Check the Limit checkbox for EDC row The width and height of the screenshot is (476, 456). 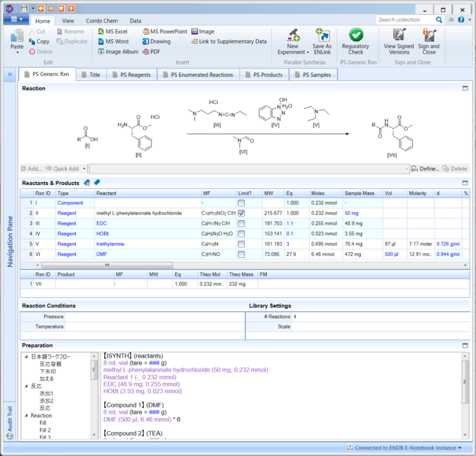point(241,223)
